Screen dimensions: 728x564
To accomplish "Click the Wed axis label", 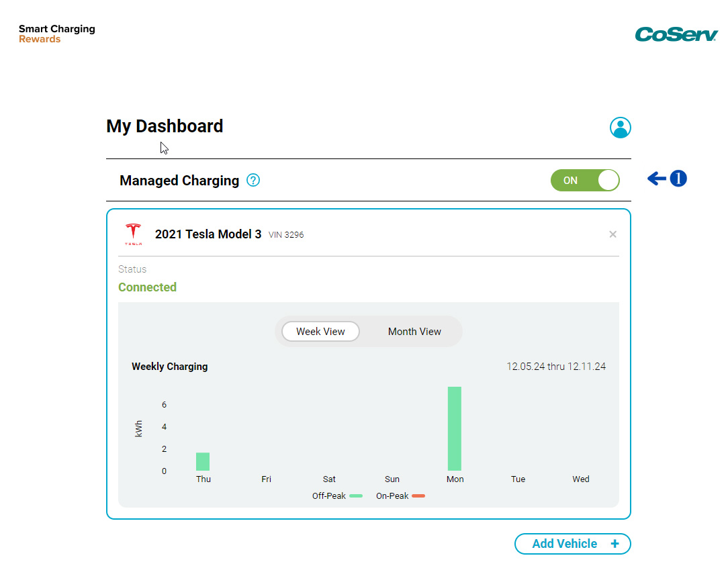I will 581,479.
